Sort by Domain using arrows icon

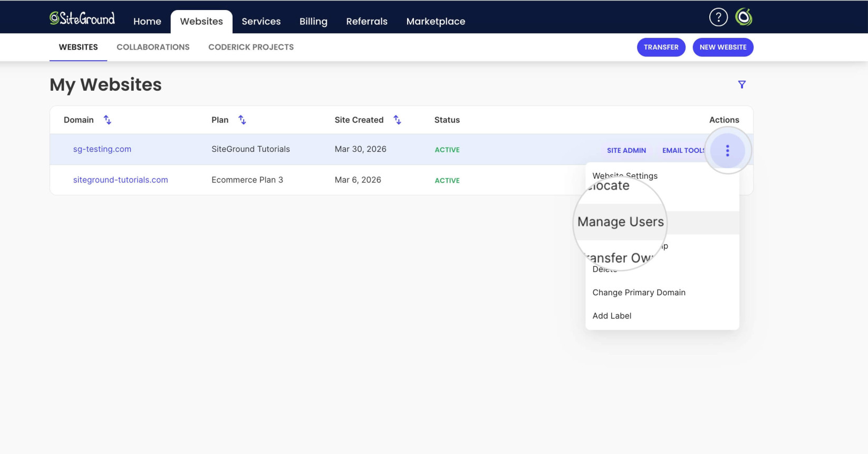coord(107,120)
